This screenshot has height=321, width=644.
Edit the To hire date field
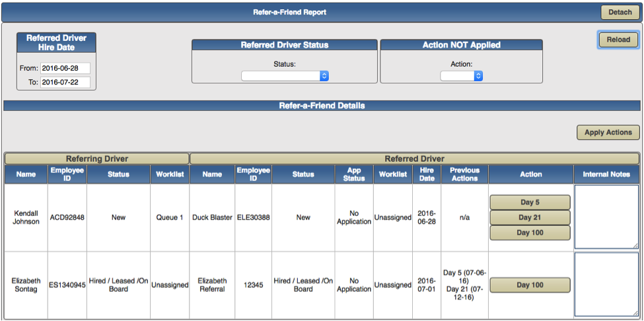click(x=65, y=82)
